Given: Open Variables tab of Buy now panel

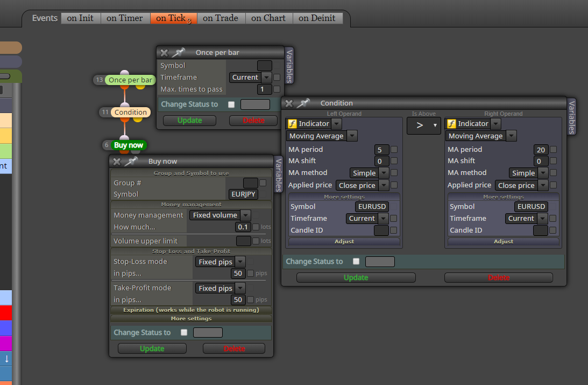Looking at the screenshot, I should coord(278,175).
